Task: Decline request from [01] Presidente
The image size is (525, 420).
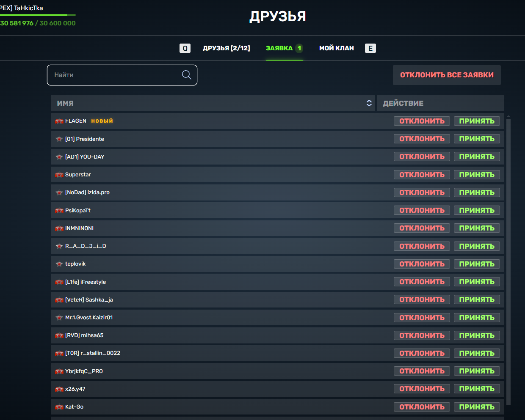Action: (x=422, y=139)
